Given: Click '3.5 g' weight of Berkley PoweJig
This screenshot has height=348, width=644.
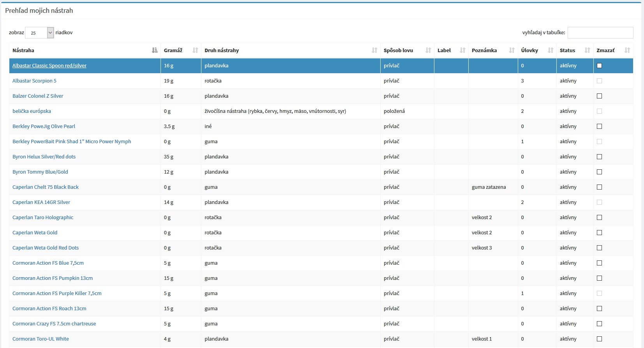Looking at the screenshot, I should pos(169,127).
